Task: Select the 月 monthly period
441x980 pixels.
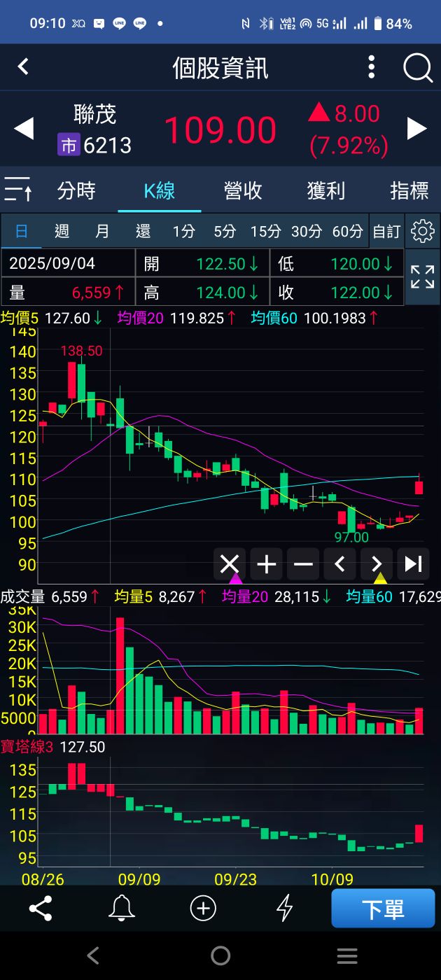Action: (102, 231)
